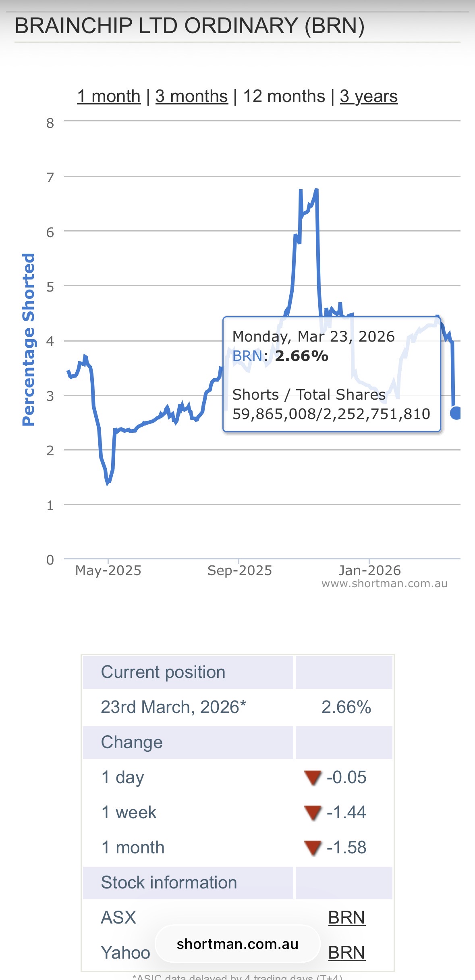Switch chart to 3 months range
475x980 pixels.
[191, 96]
